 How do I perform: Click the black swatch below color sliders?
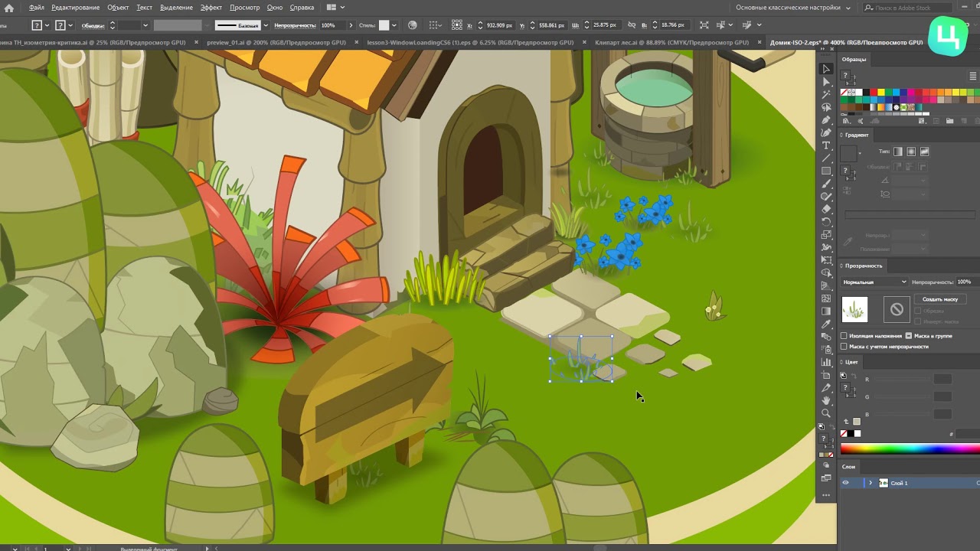tap(851, 434)
